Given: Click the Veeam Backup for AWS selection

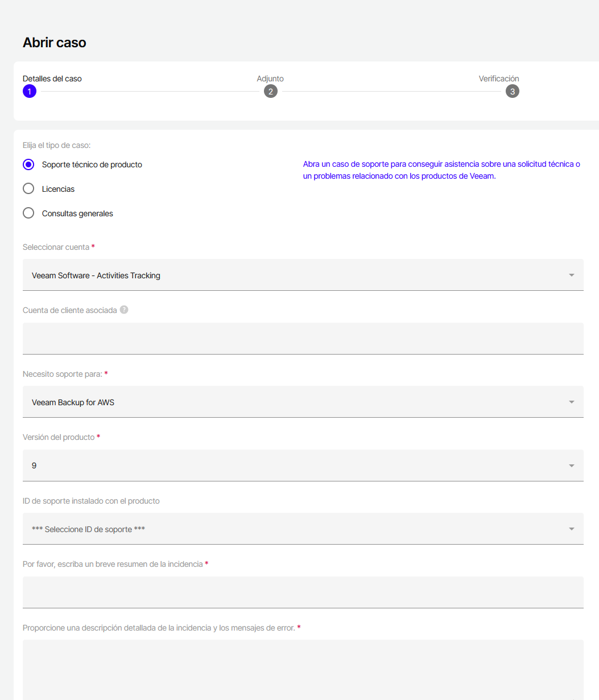Looking at the screenshot, I should (x=73, y=402).
